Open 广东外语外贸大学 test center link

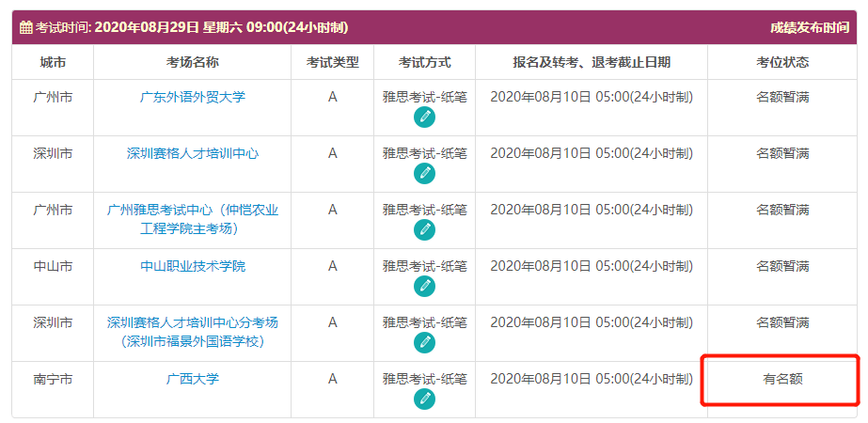tap(193, 98)
